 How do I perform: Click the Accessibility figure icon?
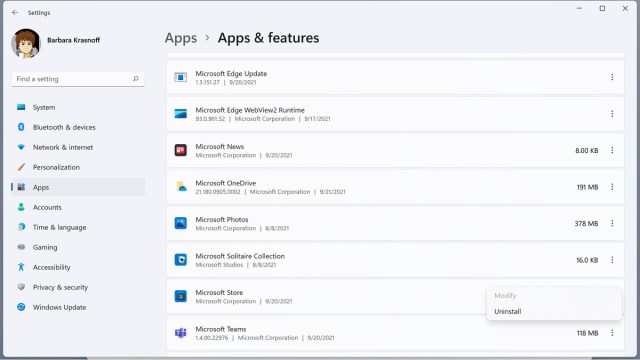coord(21,267)
